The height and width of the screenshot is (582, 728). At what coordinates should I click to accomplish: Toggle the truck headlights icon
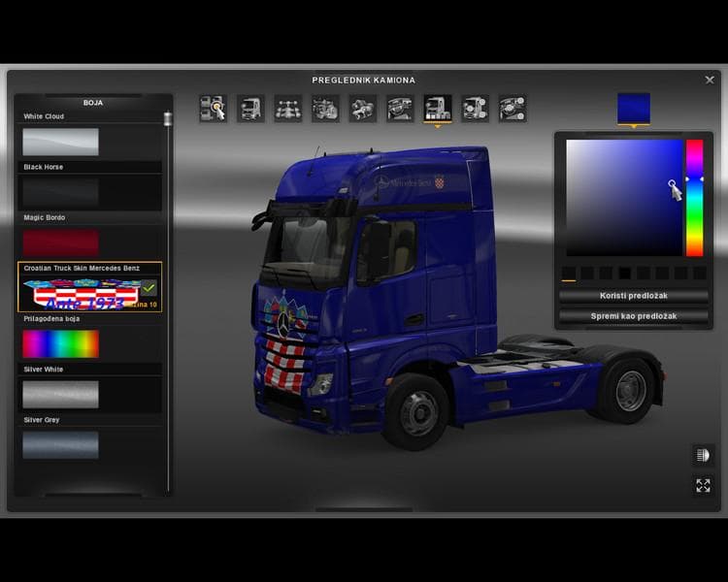[x=703, y=455]
